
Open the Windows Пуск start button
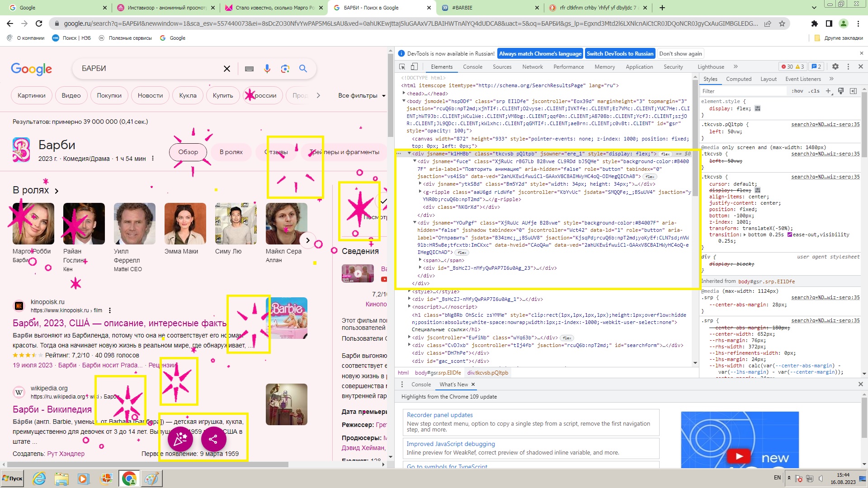coord(12,479)
